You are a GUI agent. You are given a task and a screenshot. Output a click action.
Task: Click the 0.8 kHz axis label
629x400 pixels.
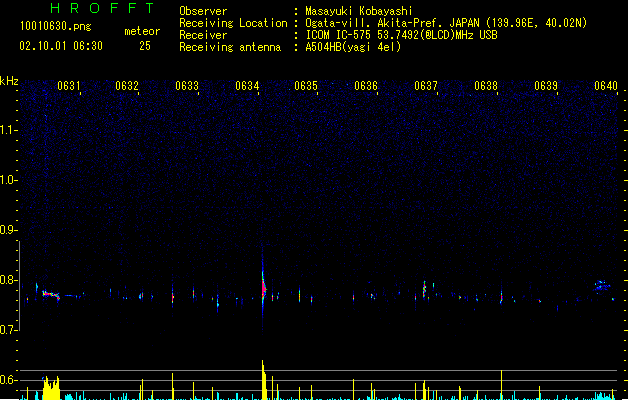8,280
